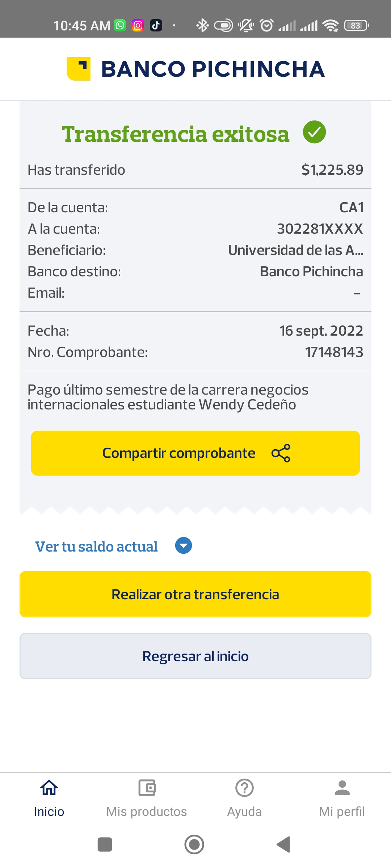Tap the TikTok notification icon
The image size is (391, 868).
(156, 25)
